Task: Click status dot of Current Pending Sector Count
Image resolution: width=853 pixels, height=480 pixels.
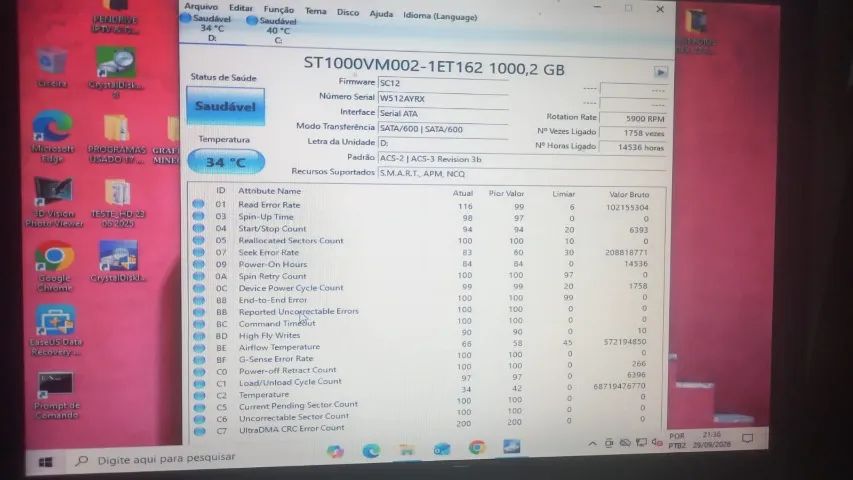Action: click(x=199, y=408)
